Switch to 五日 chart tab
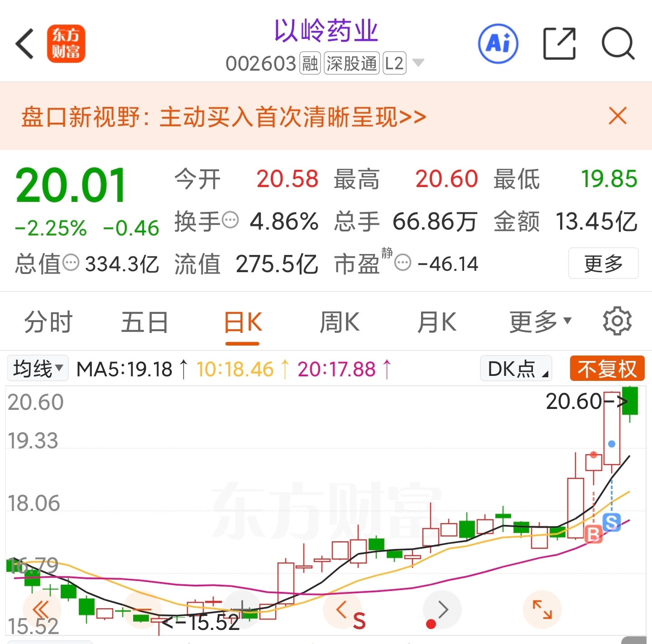The width and height of the screenshot is (652, 644). click(x=145, y=322)
